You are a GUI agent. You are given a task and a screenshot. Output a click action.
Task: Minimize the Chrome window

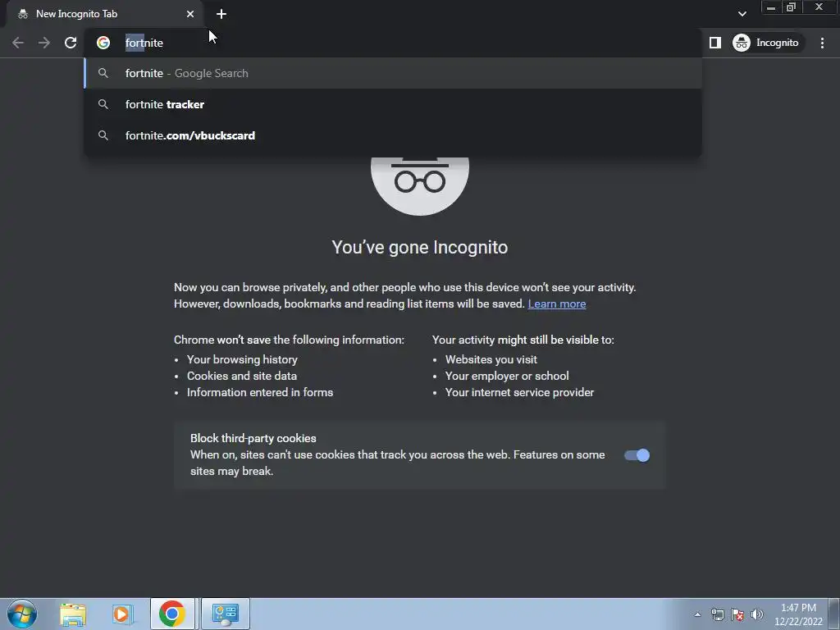coord(771,7)
